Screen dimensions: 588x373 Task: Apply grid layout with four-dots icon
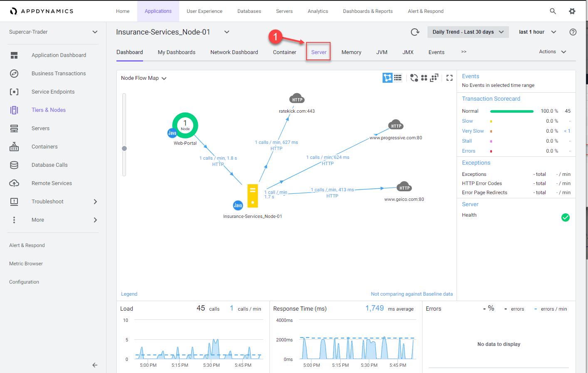(424, 78)
